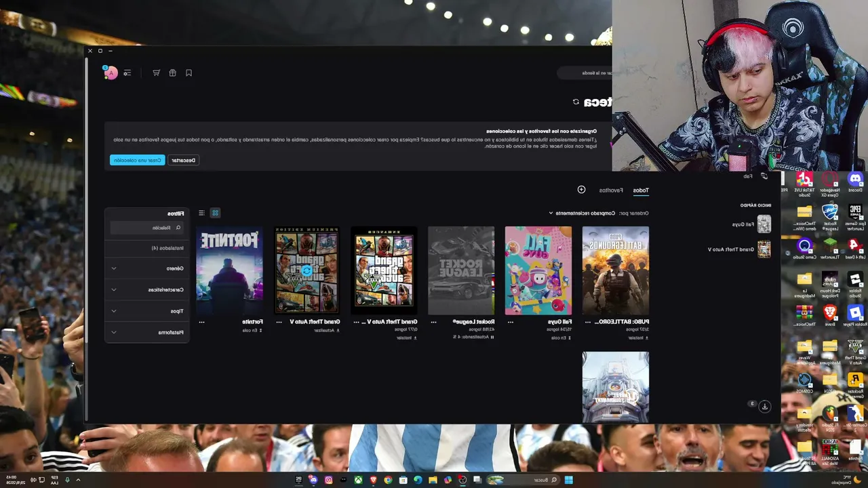
Task: Open the Windows Start menu
Action: (x=569, y=480)
